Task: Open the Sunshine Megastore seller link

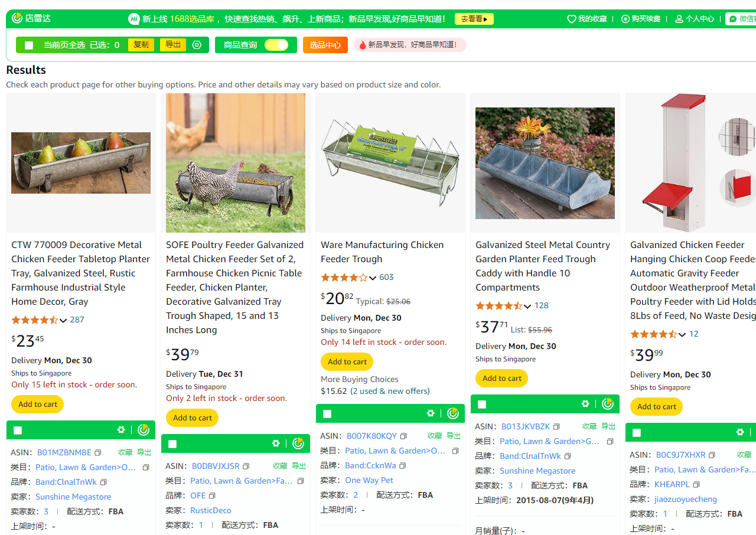Action: (x=73, y=497)
